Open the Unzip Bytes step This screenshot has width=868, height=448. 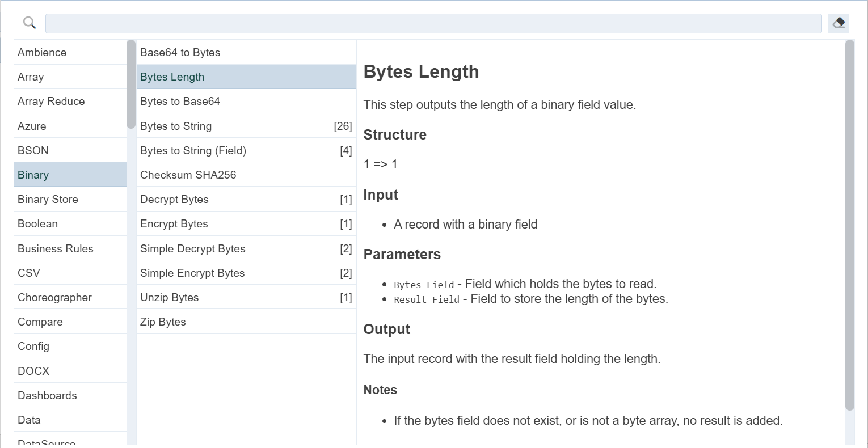tap(169, 298)
